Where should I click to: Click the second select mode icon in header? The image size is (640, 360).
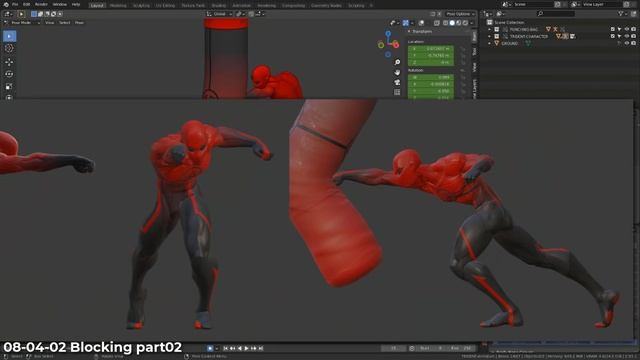point(40,14)
